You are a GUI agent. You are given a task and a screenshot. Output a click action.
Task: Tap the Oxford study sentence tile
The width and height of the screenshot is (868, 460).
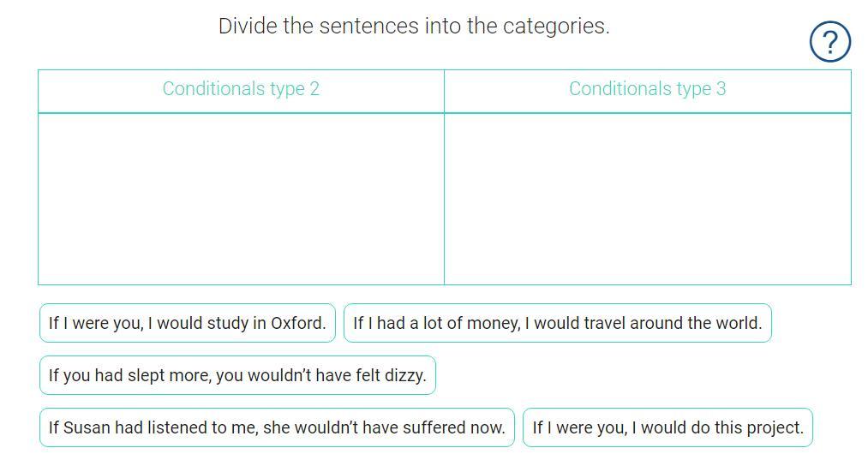click(x=187, y=323)
